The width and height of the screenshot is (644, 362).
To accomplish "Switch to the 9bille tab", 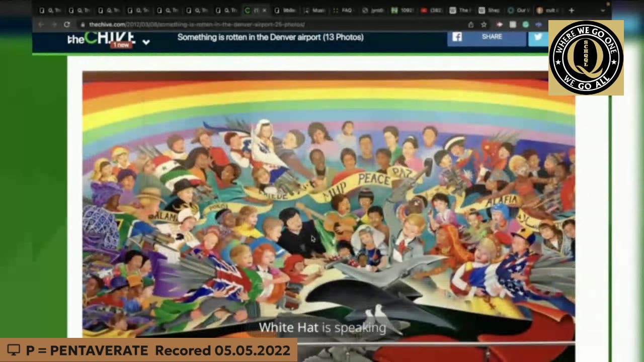I will click(x=286, y=10).
